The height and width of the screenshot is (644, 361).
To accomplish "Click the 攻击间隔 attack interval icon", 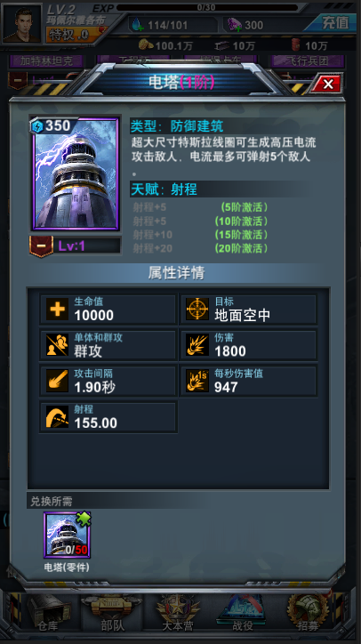I will 57,381.
